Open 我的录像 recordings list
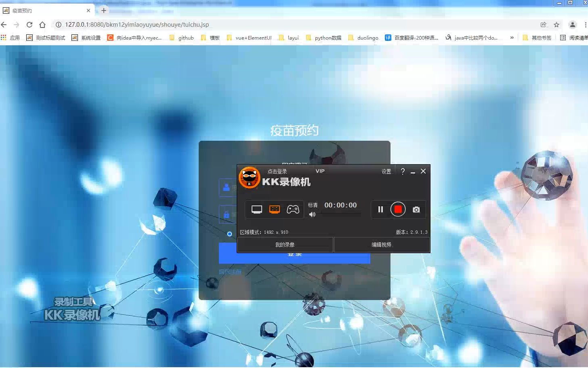Screen dimensions: 588x368 pos(285,245)
